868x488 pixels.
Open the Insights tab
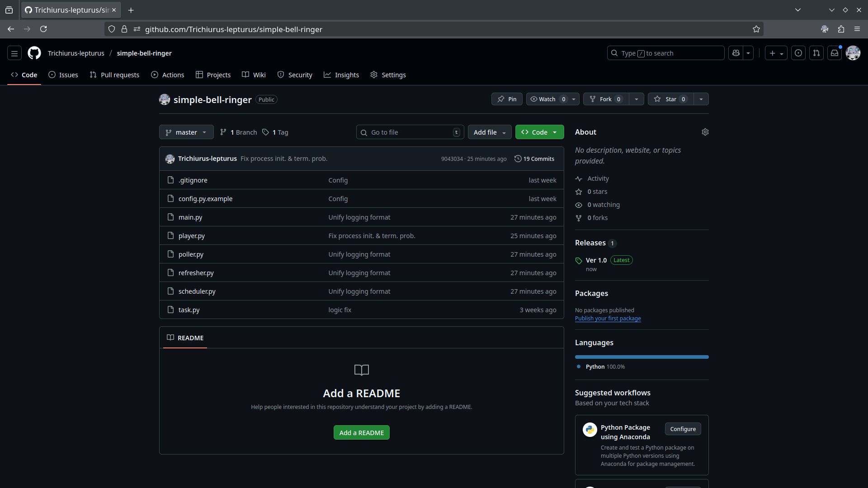pyautogui.click(x=341, y=75)
